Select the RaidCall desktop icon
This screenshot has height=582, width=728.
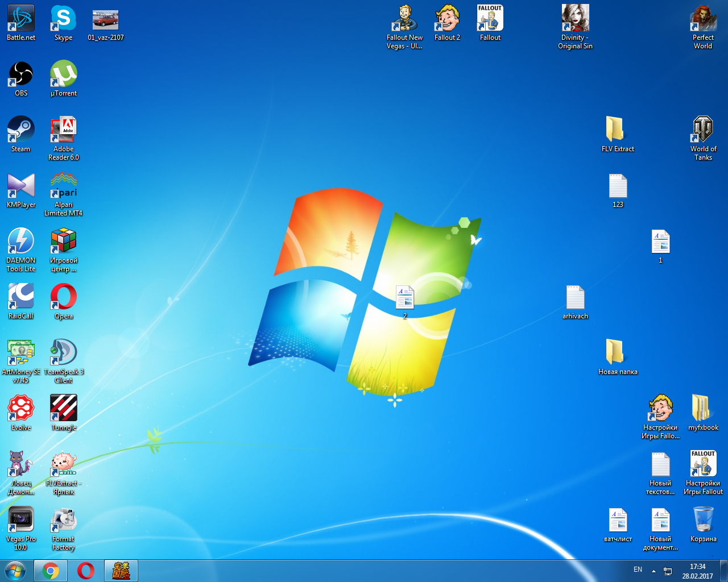pos(21,302)
